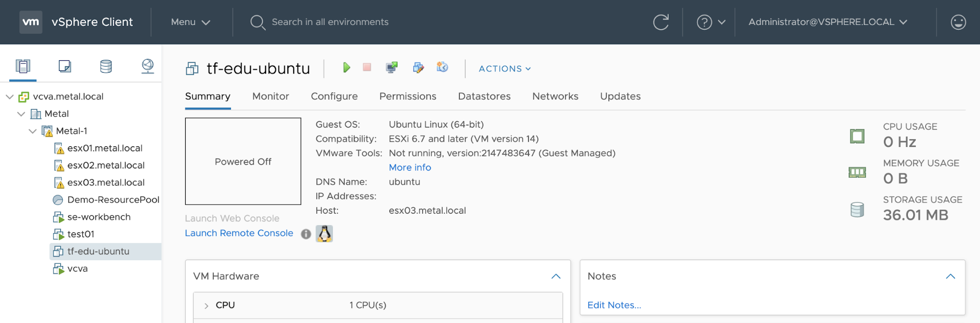Click the More info link
The image size is (980, 323).
pos(410,168)
